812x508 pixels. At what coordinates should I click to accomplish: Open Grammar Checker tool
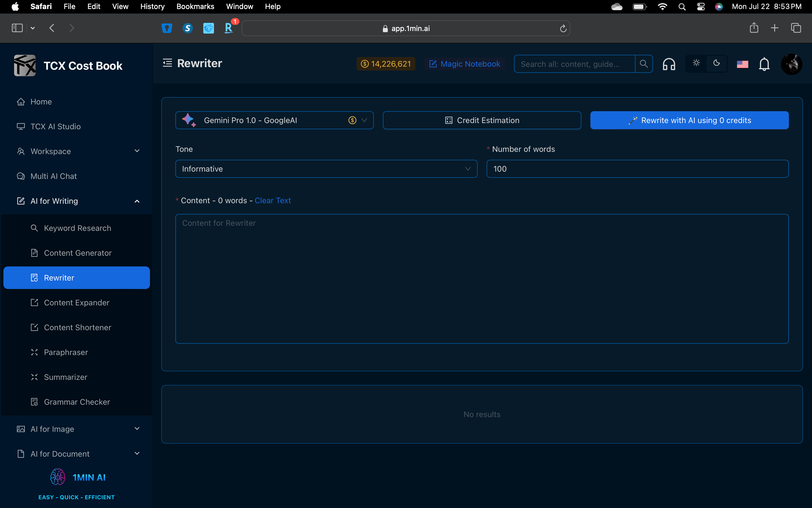pos(76,402)
